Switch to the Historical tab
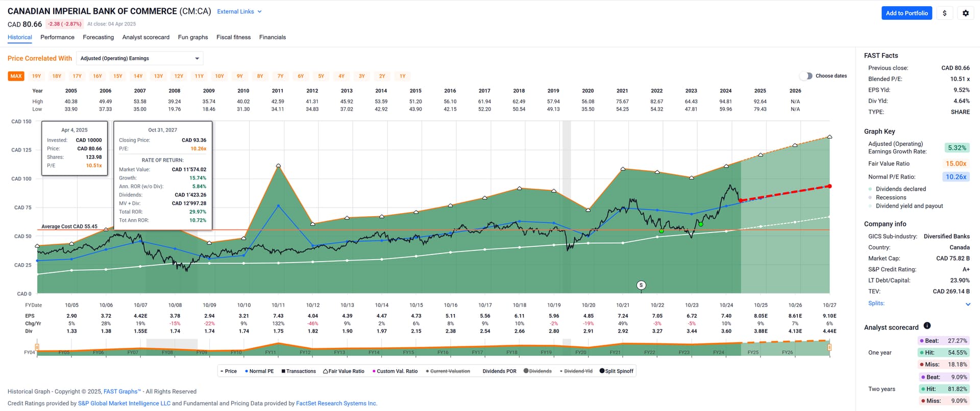Image resolution: width=980 pixels, height=411 pixels. (x=20, y=37)
